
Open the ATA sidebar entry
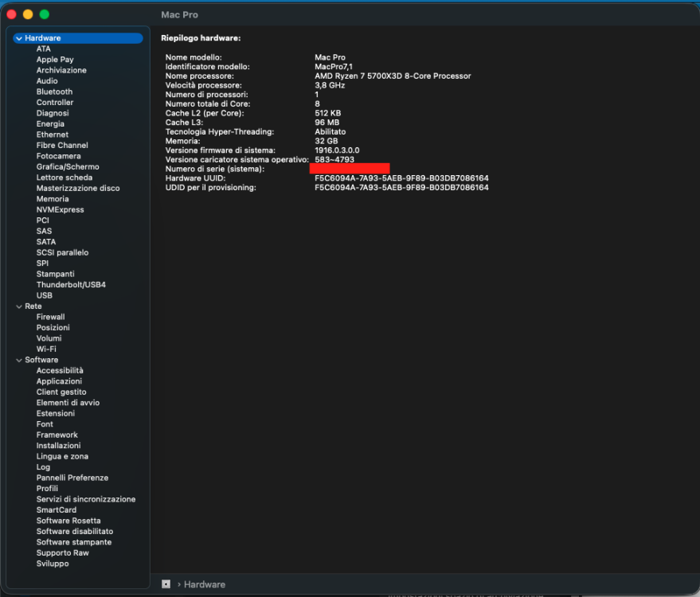(x=43, y=49)
